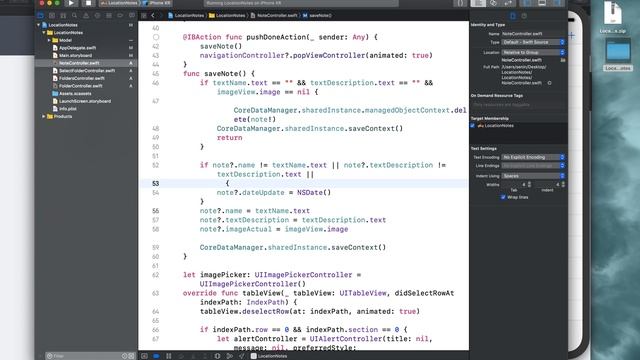This screenshot has height=360, width=640.
Task: Open the Debug navigator icon
Action: pos(109,16)
